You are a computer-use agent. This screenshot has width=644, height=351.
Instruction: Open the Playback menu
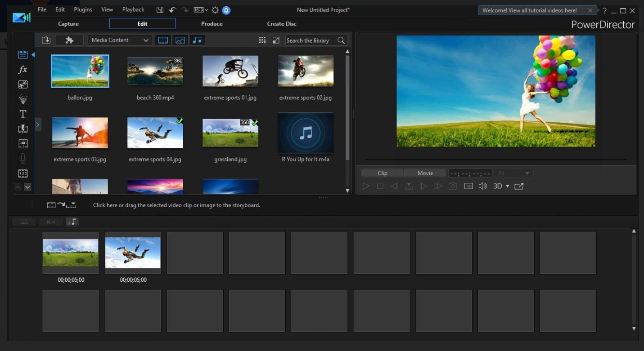pos(133,9)
